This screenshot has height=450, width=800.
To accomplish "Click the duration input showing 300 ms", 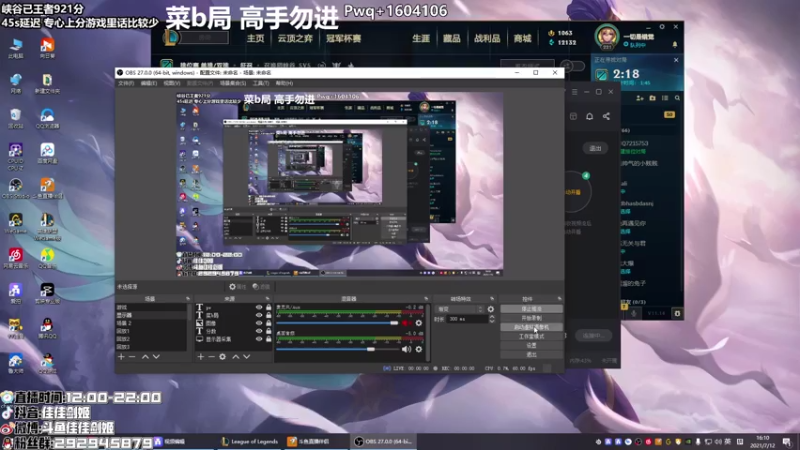I will point(467,319).
